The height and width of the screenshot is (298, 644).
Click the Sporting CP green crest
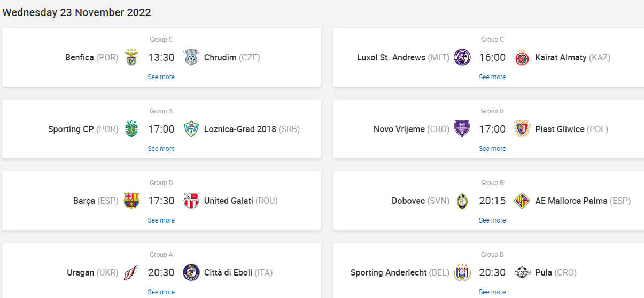pos(131,129)
